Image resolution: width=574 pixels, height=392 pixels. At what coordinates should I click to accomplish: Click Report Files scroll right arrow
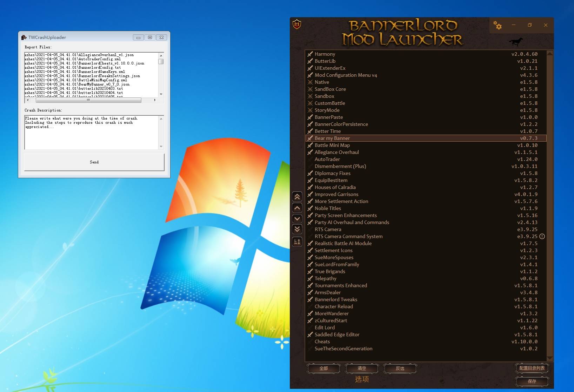(x=155, y=100)
